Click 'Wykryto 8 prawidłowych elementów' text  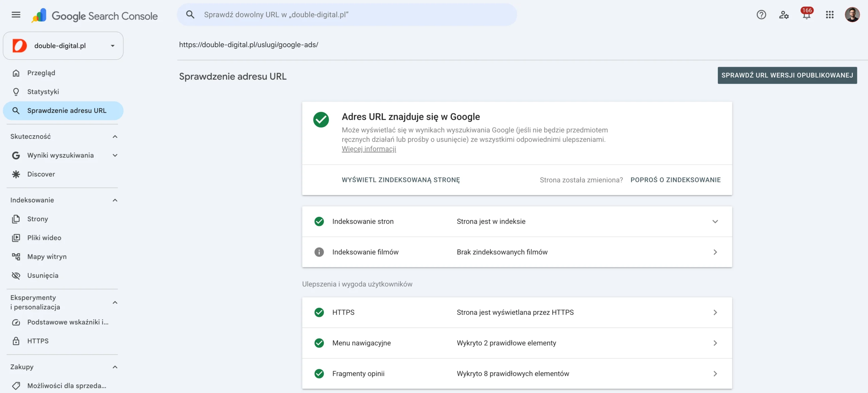[x=513, y=374]
